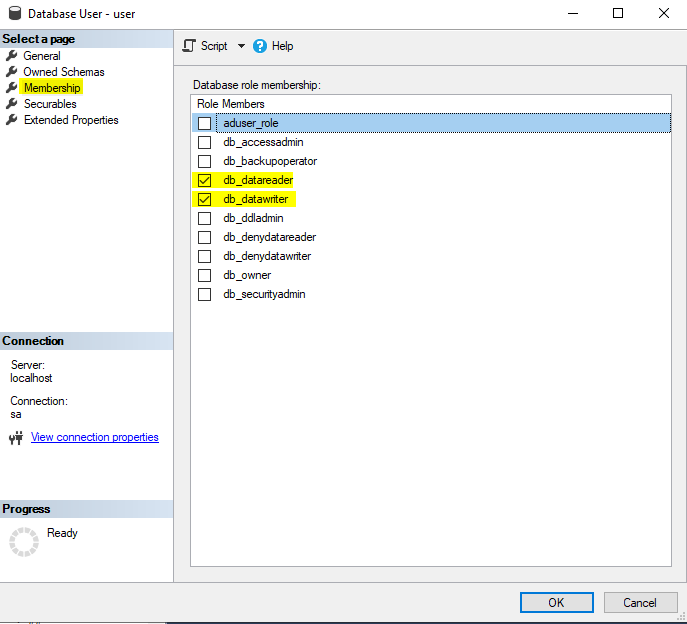Screen dimensions: 687x624
Task: Click the wrench icon beside Owned Schemas
Action: pos(11,71)
